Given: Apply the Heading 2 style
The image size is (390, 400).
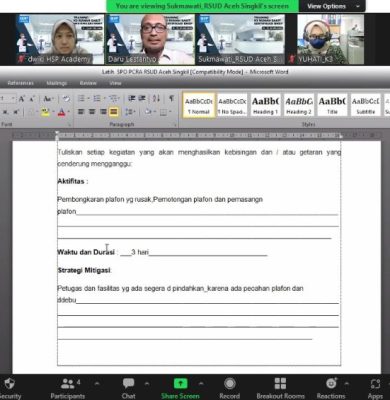Looking at the screenshot, I should click(299, 105).
